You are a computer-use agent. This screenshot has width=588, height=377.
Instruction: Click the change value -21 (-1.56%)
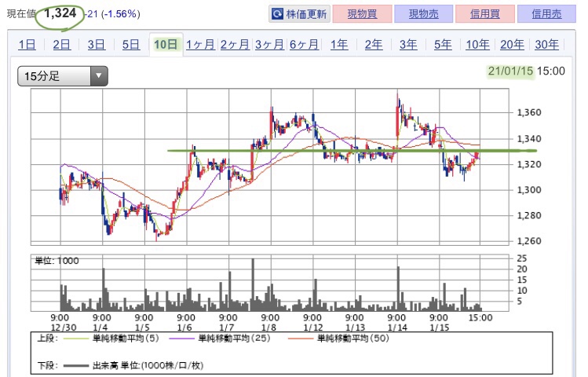pyautogui.click(x=112, y=14)
